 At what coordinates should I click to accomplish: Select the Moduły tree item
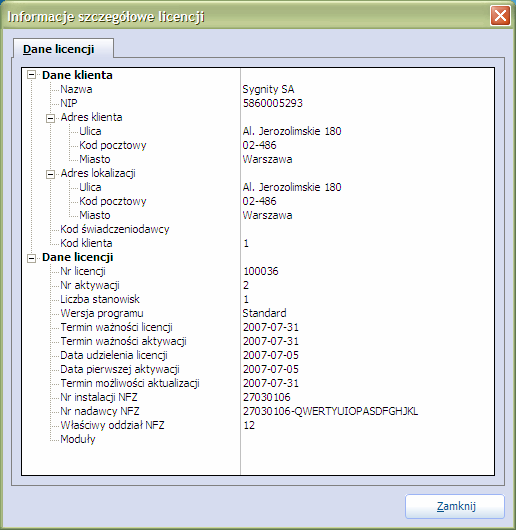coord(78,439)
